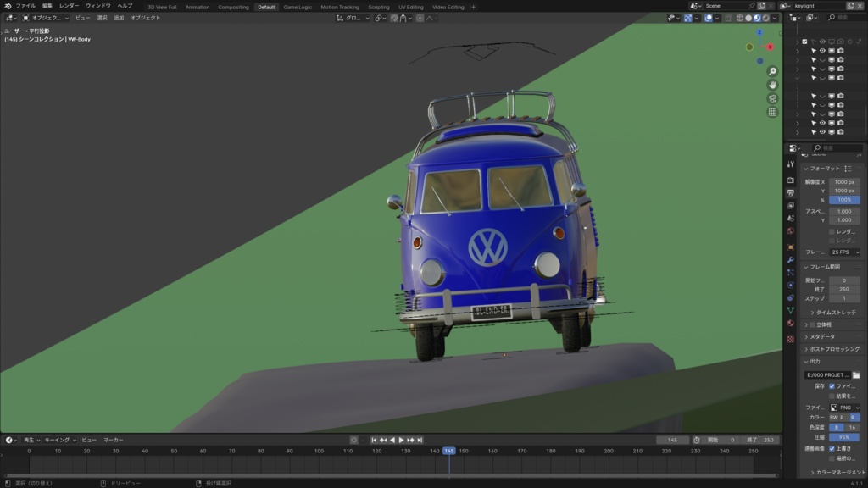Image resolution: width=868 pixels, height=488 pixels.
Task: Click the Blender logo menu icon
Action: [8, 6]
